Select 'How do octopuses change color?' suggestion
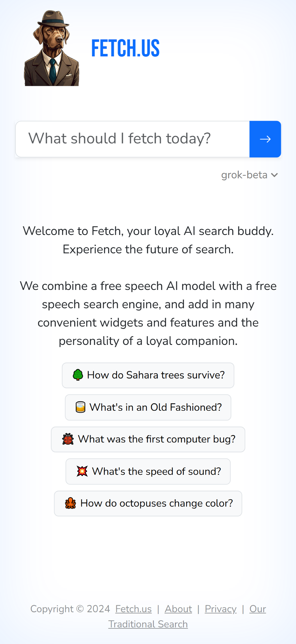Screen dimensions: 296x644 (x=148, y=503)
